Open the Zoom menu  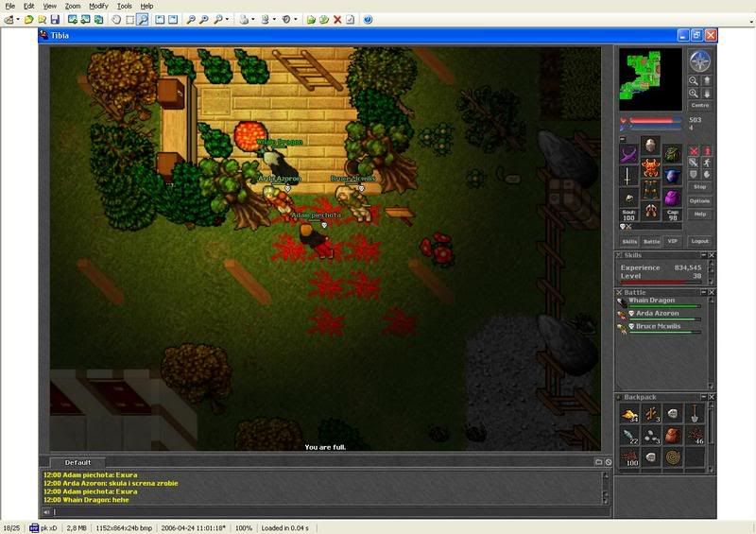73,6
